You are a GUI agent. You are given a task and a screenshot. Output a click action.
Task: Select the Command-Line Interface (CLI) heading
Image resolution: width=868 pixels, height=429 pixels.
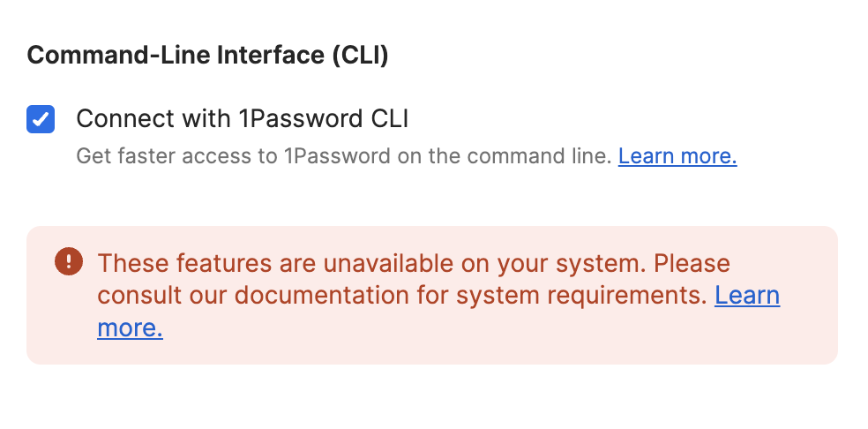click(x=207, y=56)
